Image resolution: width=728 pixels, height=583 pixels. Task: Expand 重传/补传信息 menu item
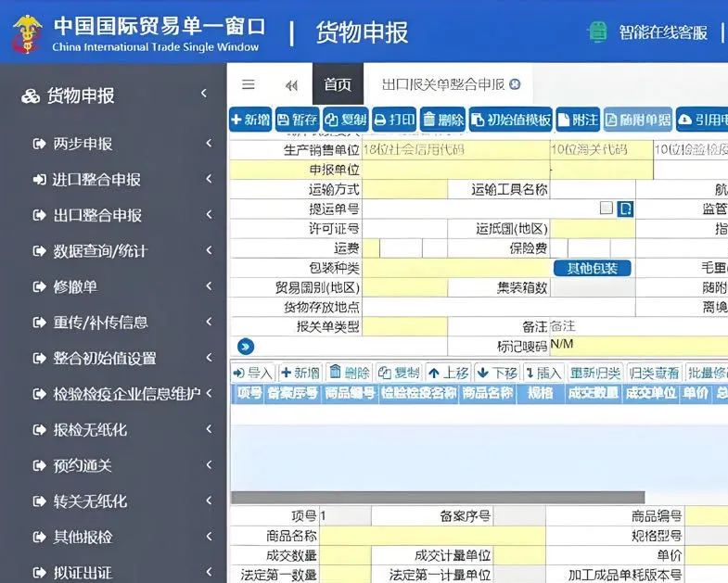(121, 323)
